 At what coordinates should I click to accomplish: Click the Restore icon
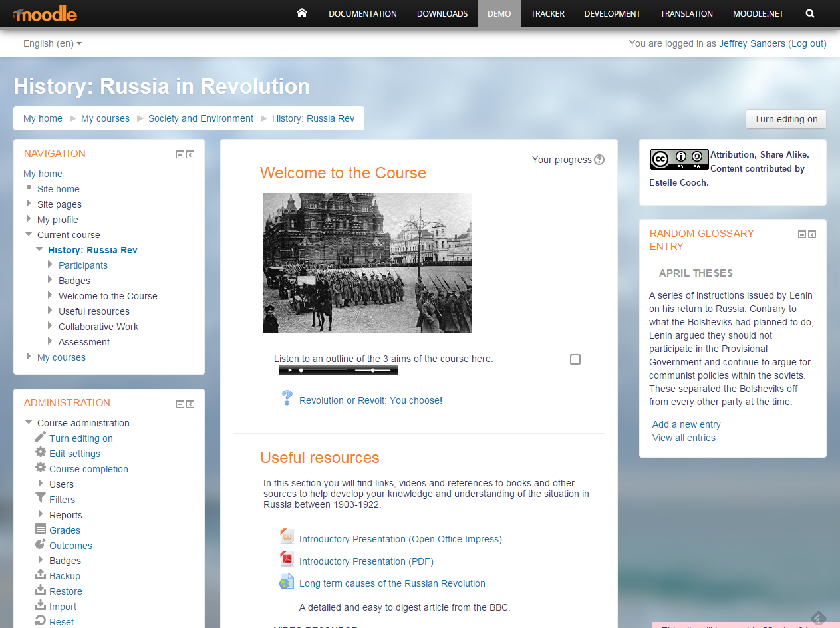(x=41, y=591)
